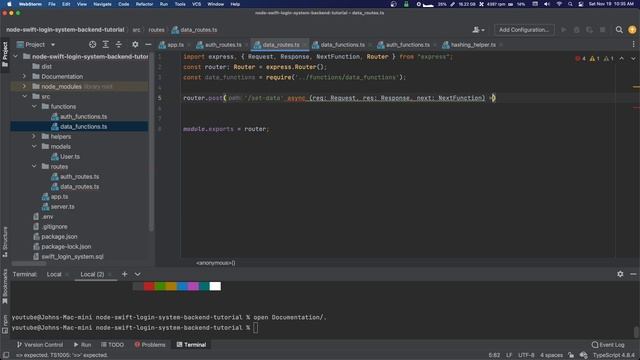Toggle tool window quick access in status bar corner

[x=6, y=355]
